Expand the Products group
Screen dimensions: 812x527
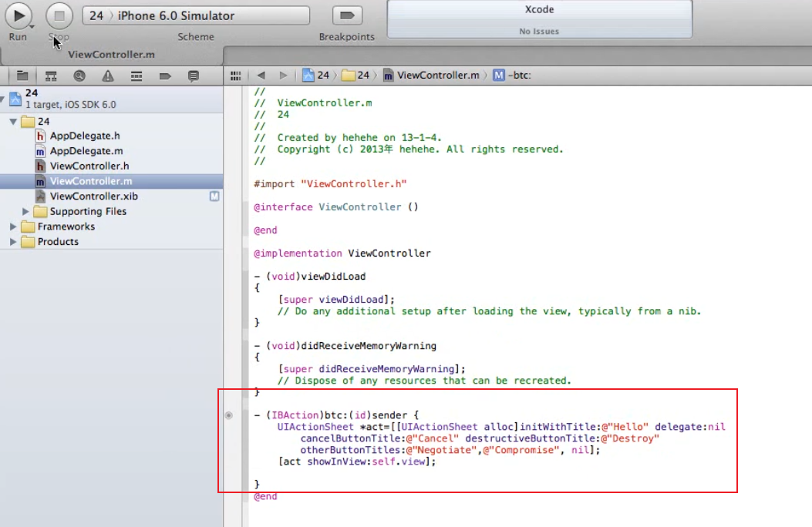coord(13,241)
